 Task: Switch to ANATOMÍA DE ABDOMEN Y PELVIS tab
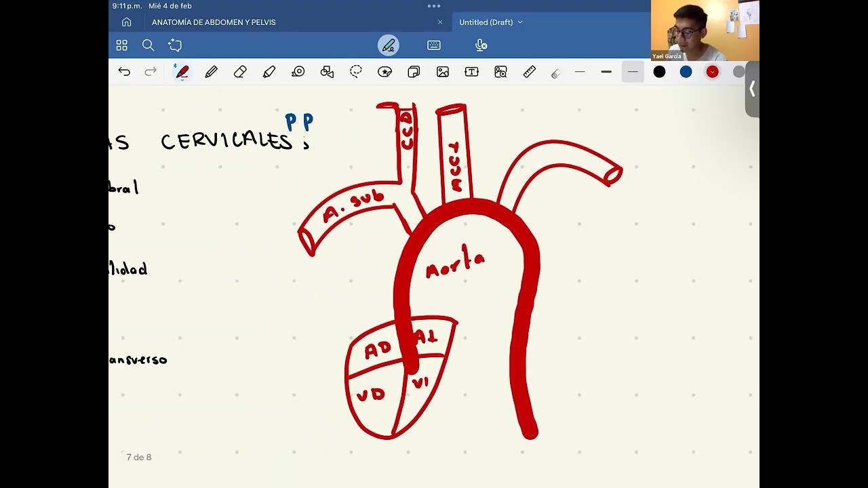coord(214,22)
